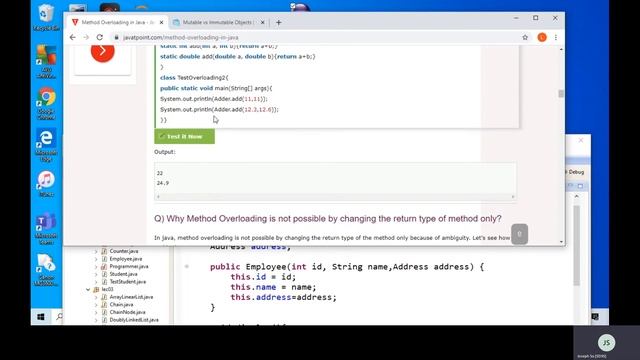
Task: Click 'this.address=address;' line in Eclipse editor
Action: click(284, 297)
